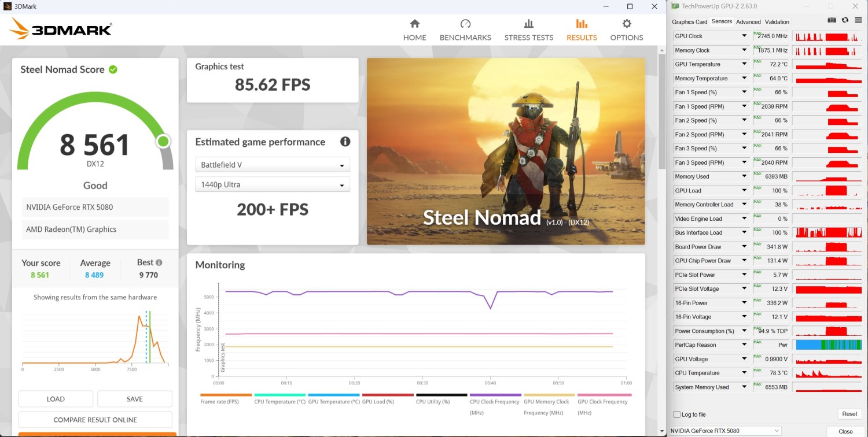
Task: Click the 3DMark title bar app icon
Action: click(7, 6)
